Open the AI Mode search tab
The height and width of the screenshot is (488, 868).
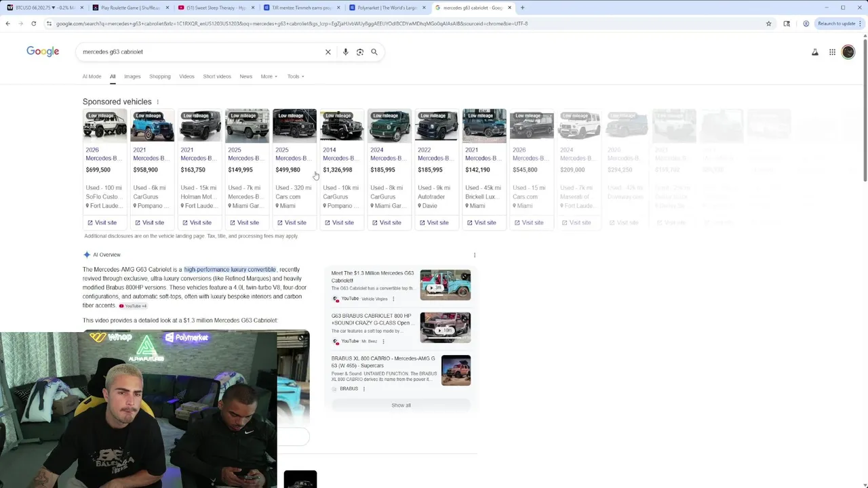point(92,77)
